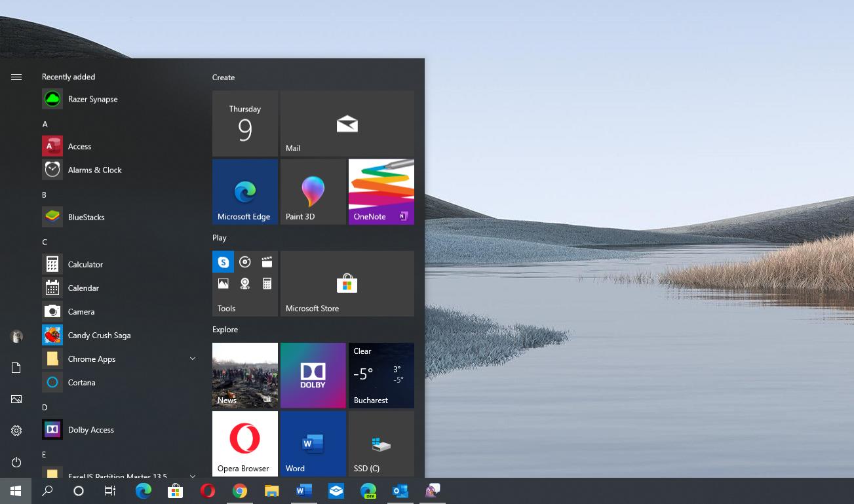Open the Thursday 9 calendar tile

pyautogui.click(x=245, y=124)
